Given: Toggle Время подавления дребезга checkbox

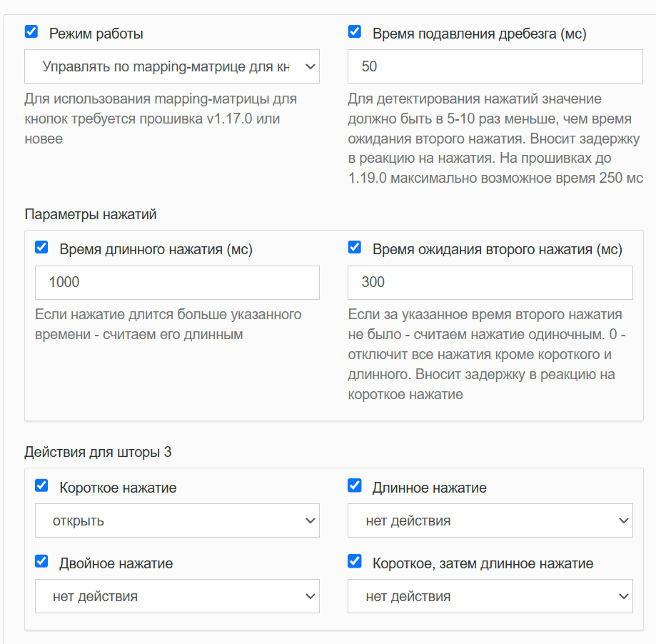Looking at the screenshot, I should tap(355, 31).
